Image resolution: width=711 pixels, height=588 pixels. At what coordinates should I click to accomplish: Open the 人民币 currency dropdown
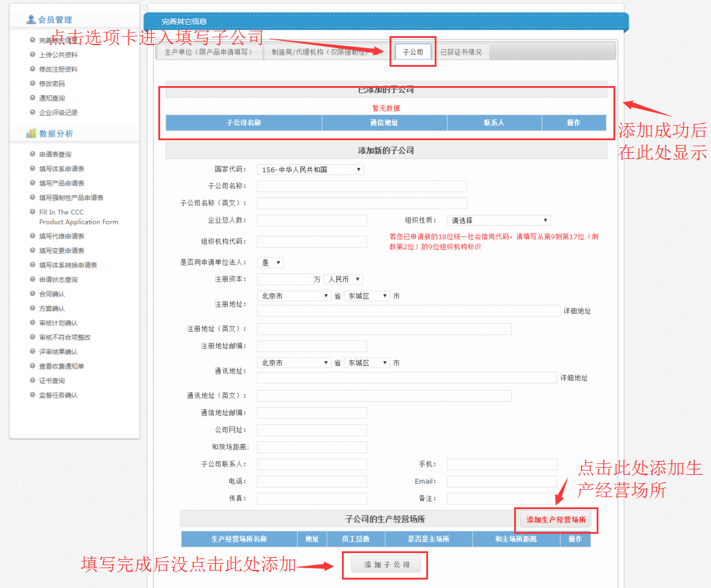click(343, 279)
